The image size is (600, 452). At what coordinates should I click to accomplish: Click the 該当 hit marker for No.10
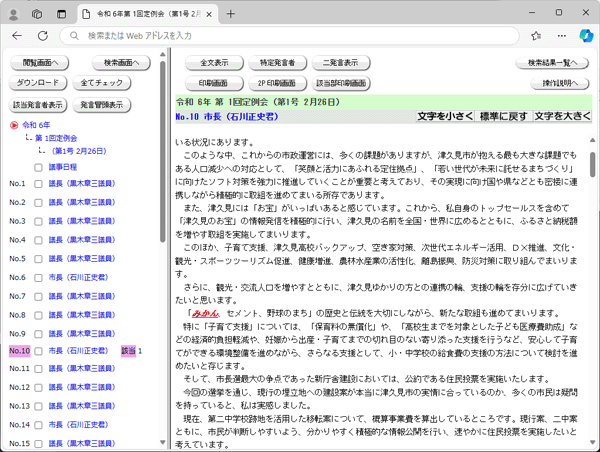pyautogui.click(x=128, y=351)
